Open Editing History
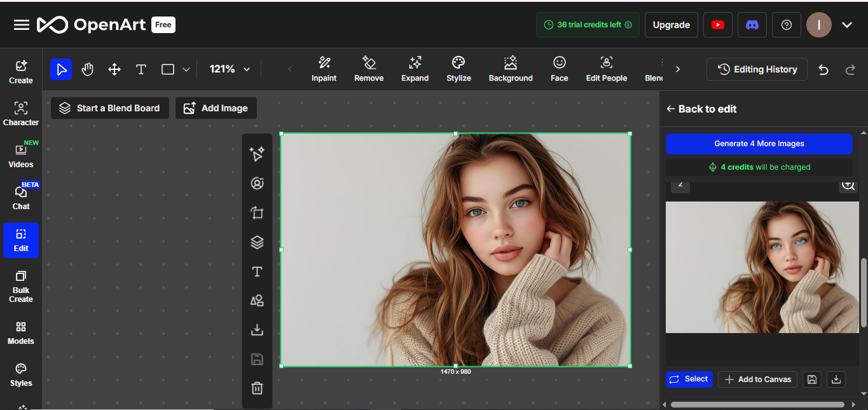Viewport: 868px width, 410px height. [x=757, y=69]
